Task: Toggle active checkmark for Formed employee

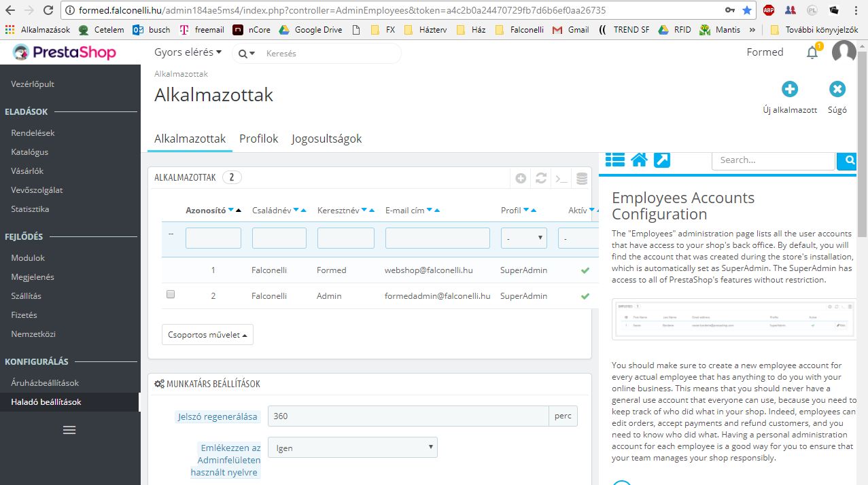Action: point(585,270)
